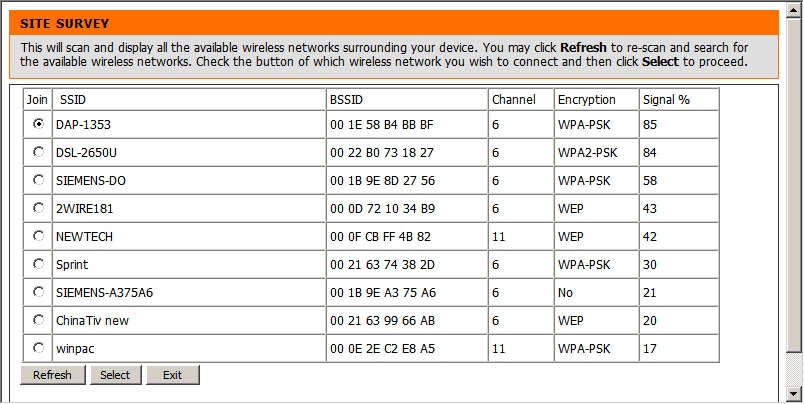Pick the ChinaTiv new radio button
The image size is (804, 404).
tap(38, 320)
